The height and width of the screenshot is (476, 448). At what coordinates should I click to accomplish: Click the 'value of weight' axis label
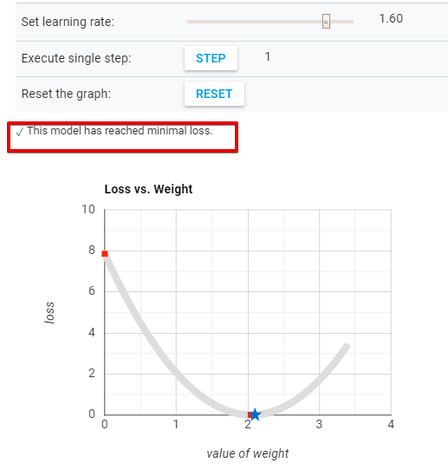[x=248, y=453]
